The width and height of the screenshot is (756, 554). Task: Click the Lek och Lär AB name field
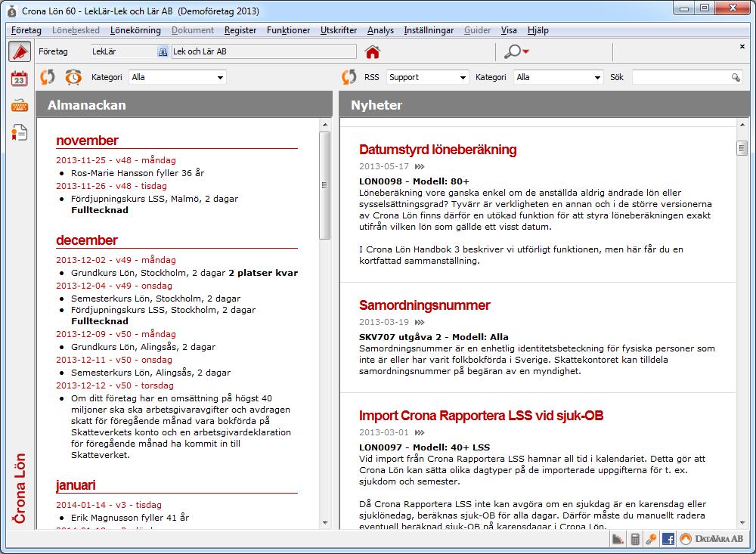click(264, 51)
